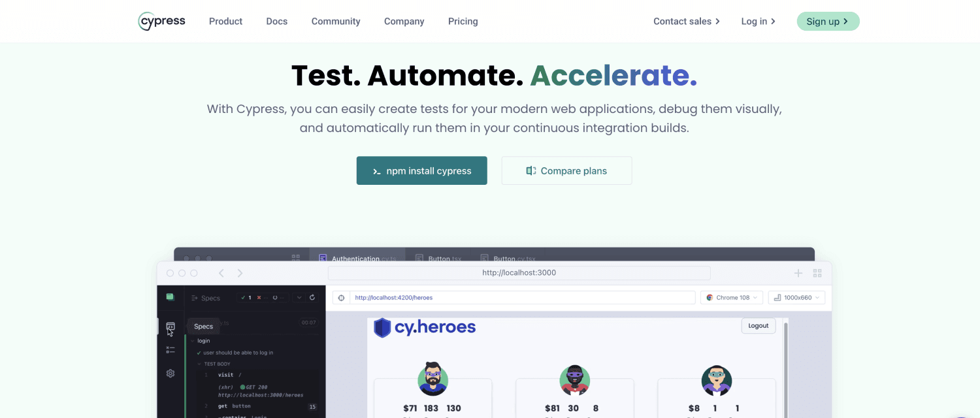The width and height of the screenshot is (980, 418).
Task: Click the browser forward arrow icon
Action: coord(240,273)
